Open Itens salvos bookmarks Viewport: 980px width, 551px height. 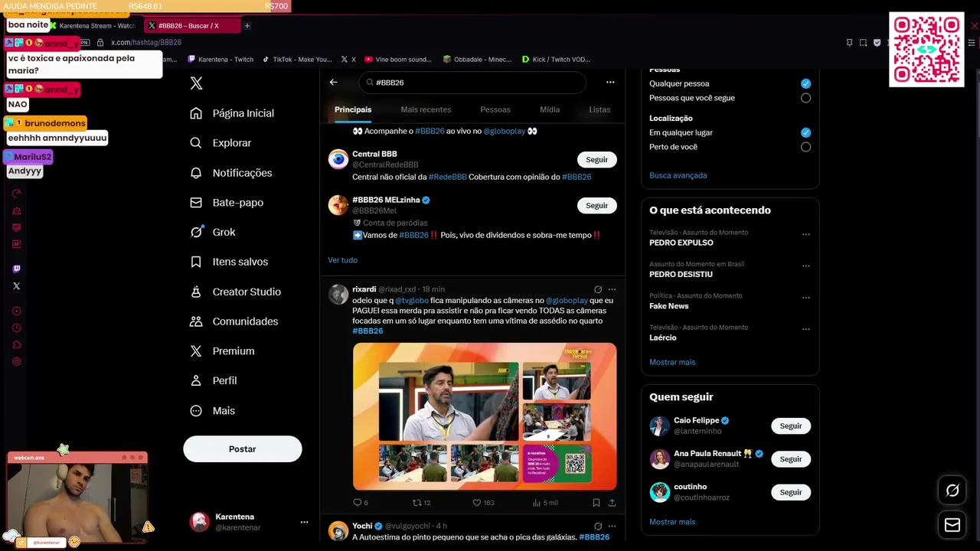coord(229,262)
